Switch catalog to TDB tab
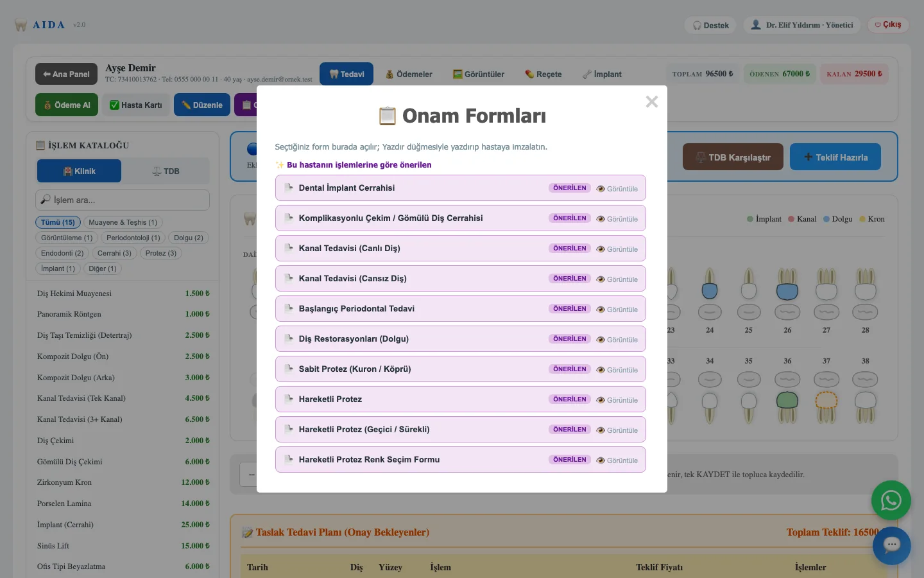The width and height of the screenshot is (924, 578). 166,171
